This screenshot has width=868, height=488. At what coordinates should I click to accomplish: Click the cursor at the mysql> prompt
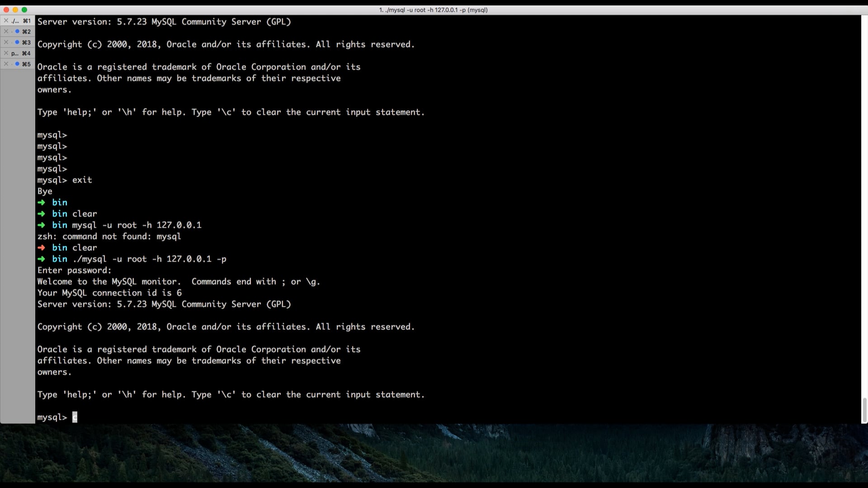75,417
